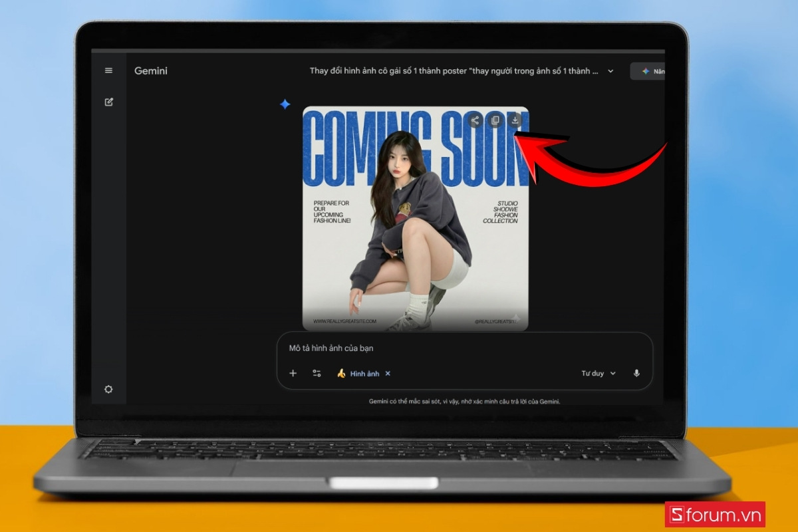This screenshot has height=532, width=798.
Task: Click the blue Gemini sparkle response icon
Action: pyautogui.click(x=285, y=104)
